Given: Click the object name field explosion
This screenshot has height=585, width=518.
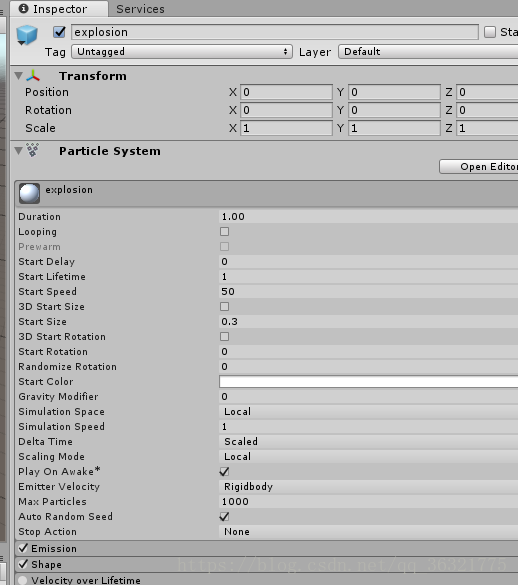Looking at the screenshot, I should (275, 32).
